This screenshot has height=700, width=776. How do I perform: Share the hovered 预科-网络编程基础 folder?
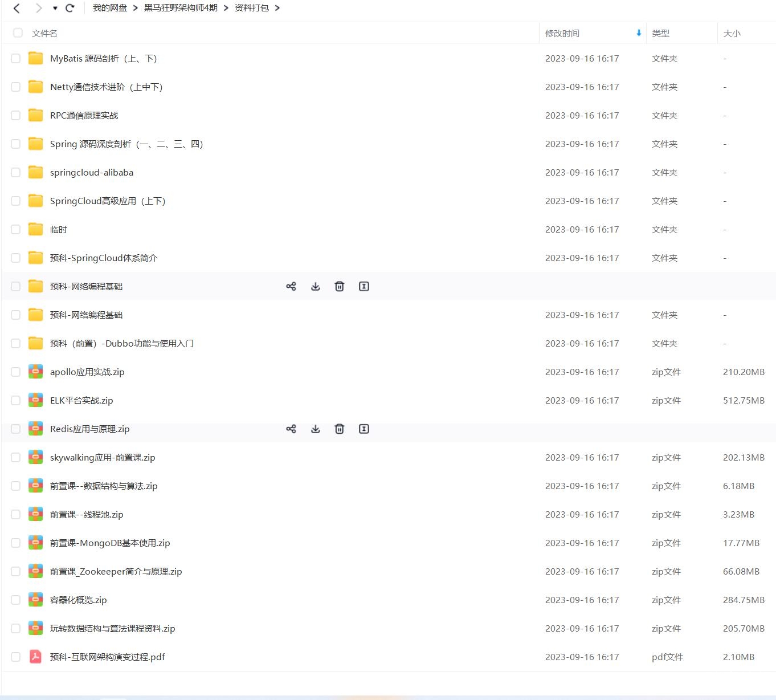click(291, 286)
